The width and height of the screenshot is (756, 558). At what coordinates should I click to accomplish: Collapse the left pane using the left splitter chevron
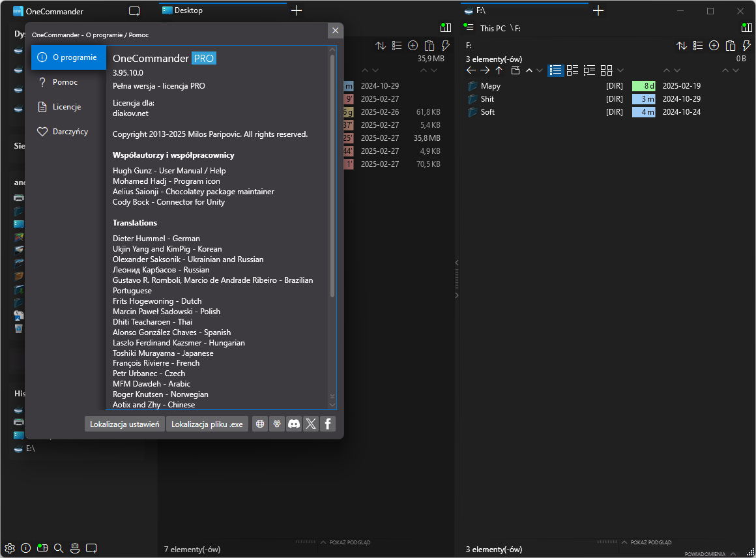click(457, 263)
